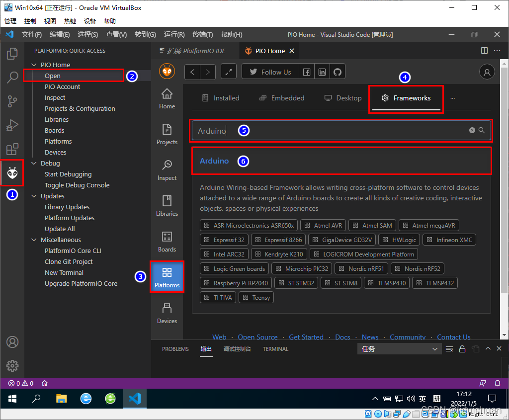This screenshot has height=420, width=509.
Task: Open the Explorer view in activity bar
Action: click(x=12, y=54)
